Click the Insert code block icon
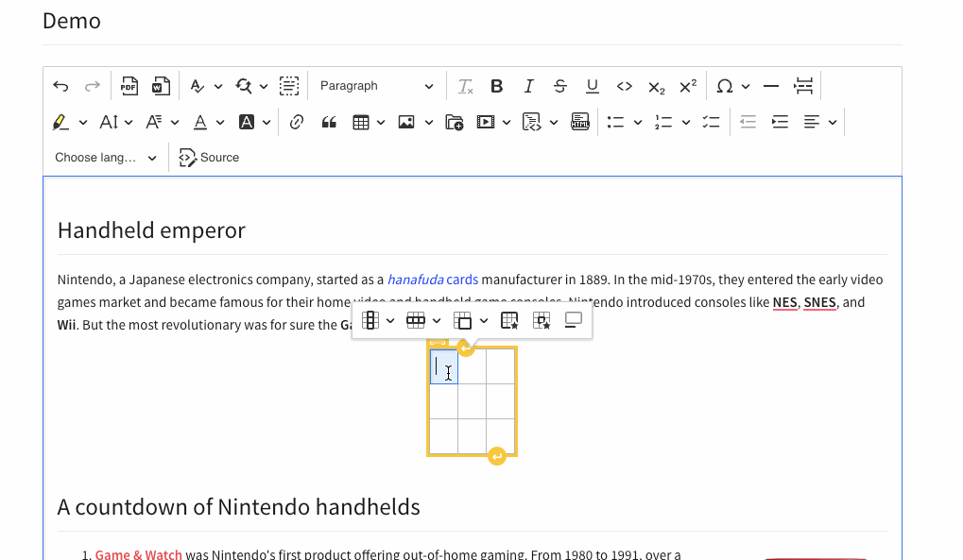This screenshot has width=963, height=560. [x=532, y=122]
